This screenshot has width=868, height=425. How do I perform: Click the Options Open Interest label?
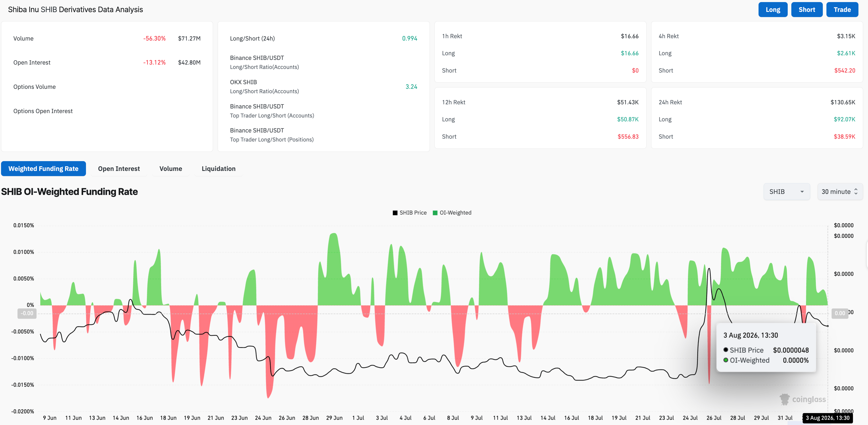tap(43, 111)
